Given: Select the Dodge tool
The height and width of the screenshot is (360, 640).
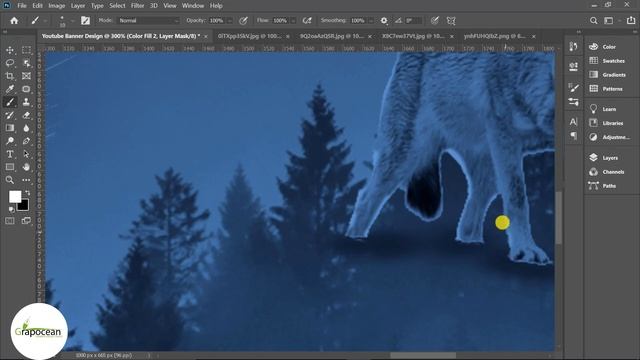Looking at the screenshot, I should [x=10, y=141].
